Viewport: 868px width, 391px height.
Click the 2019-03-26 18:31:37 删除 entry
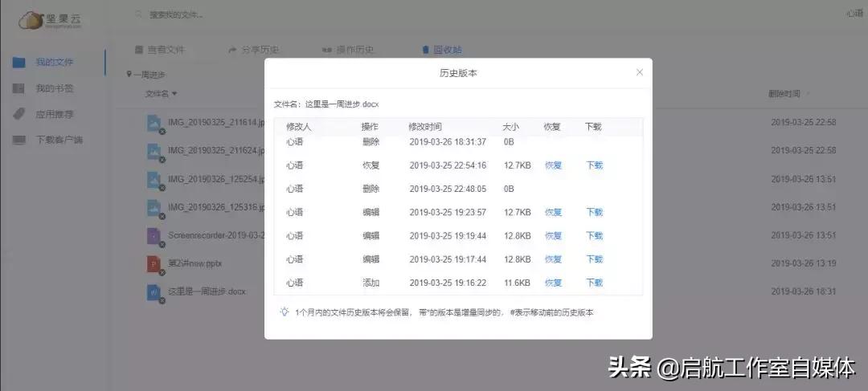click(x=458, y=142)
